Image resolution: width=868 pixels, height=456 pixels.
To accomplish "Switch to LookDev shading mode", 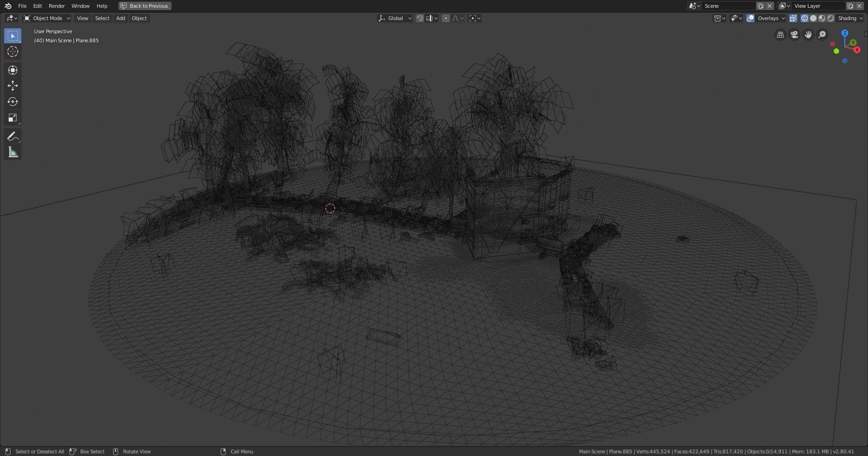I will (822, 18).
